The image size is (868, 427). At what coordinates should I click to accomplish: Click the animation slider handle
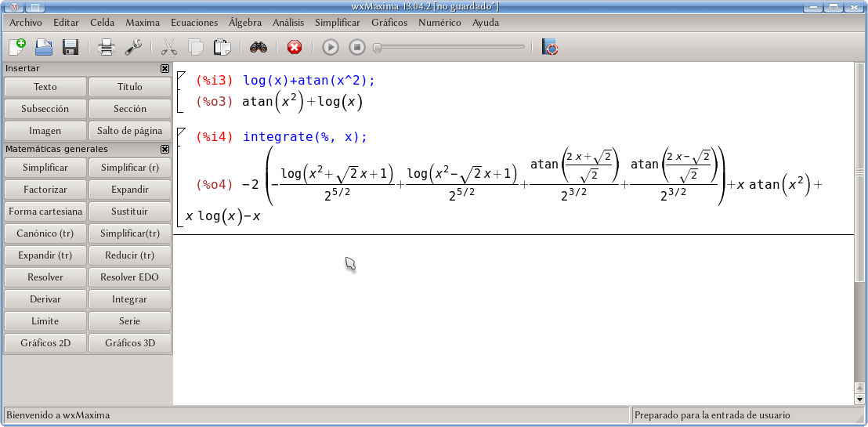[377, 48]
